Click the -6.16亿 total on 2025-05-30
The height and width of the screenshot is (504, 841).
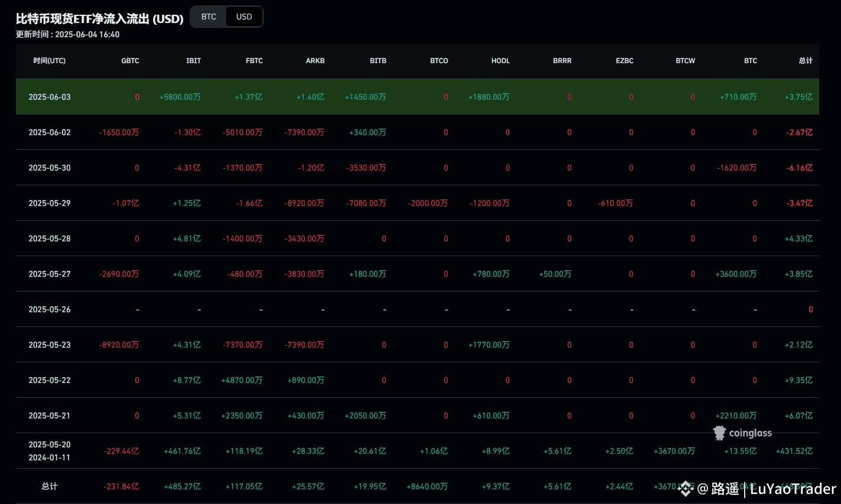click(799, 168)
